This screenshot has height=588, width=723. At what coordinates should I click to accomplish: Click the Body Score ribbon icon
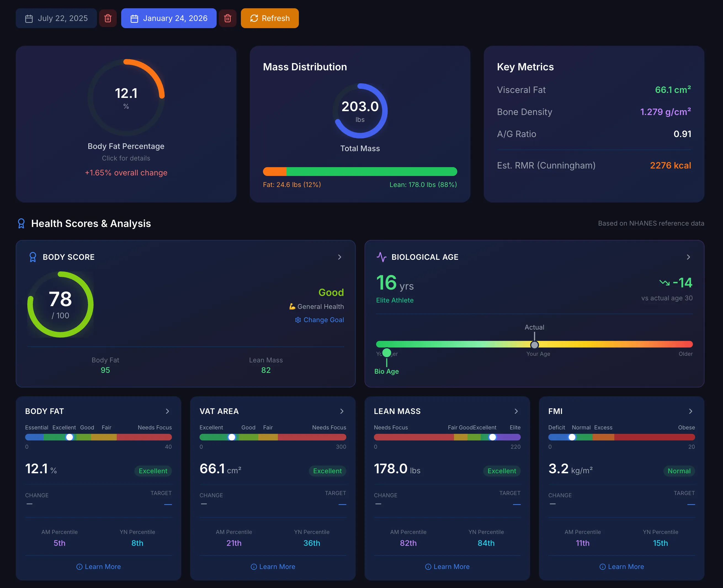point(33,257)
